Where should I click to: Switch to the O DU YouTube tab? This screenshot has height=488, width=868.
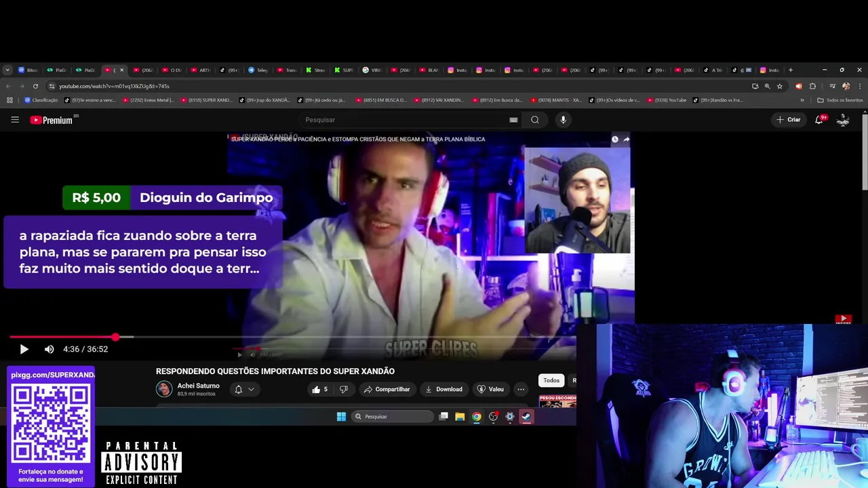[x=172, y=70]
